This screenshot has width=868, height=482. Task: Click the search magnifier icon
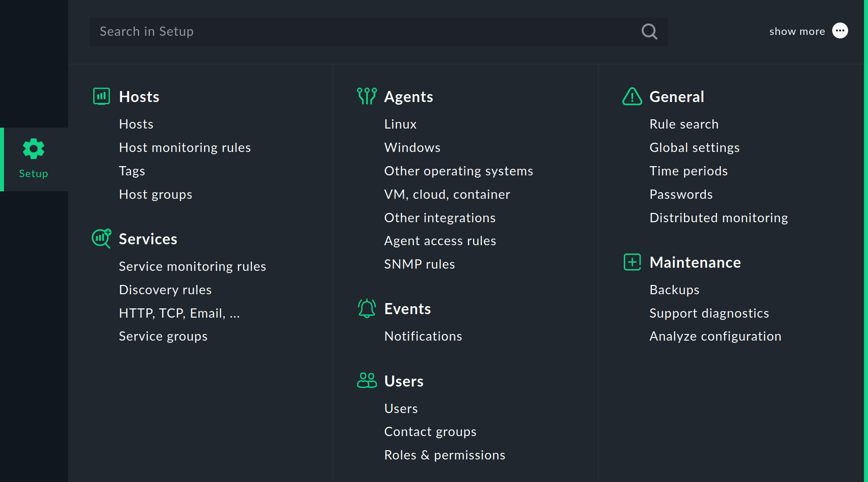649,31
